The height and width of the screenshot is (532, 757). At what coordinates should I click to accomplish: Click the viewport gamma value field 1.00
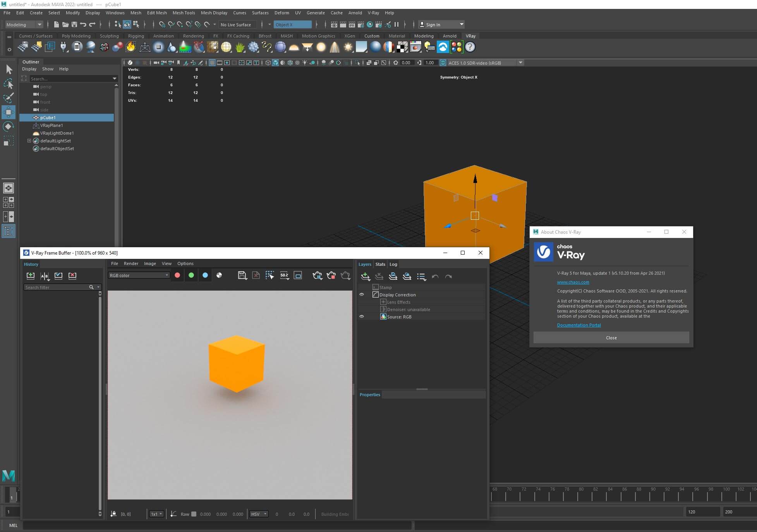[431, 63]
